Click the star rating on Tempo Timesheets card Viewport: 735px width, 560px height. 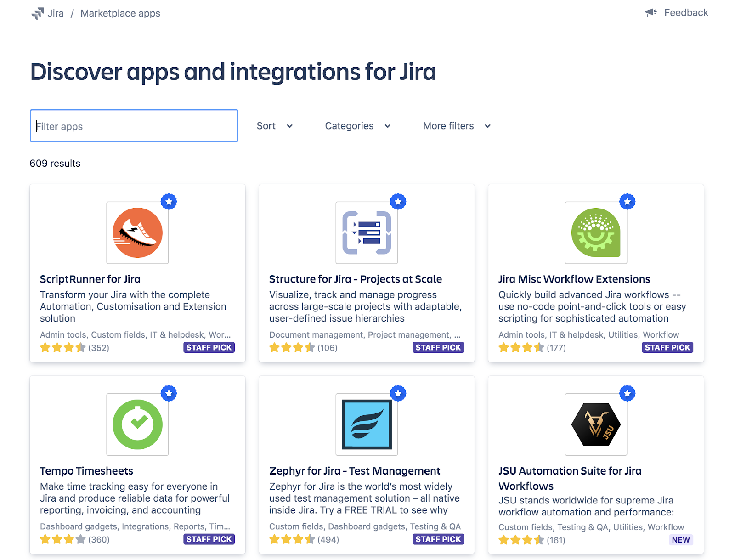(63, 539)
